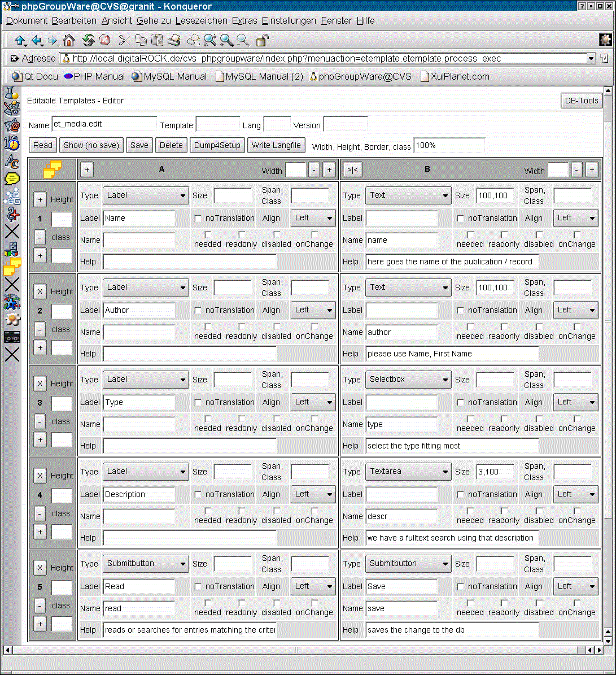Click the >|< swap button in column B
This screenshot has height=675, width=616.
[x=353, y=169]
